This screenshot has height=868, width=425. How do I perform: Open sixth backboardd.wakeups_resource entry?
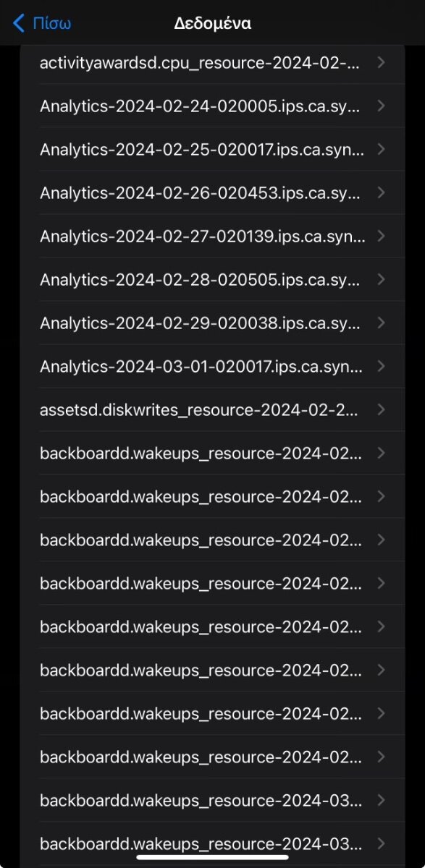212,670
